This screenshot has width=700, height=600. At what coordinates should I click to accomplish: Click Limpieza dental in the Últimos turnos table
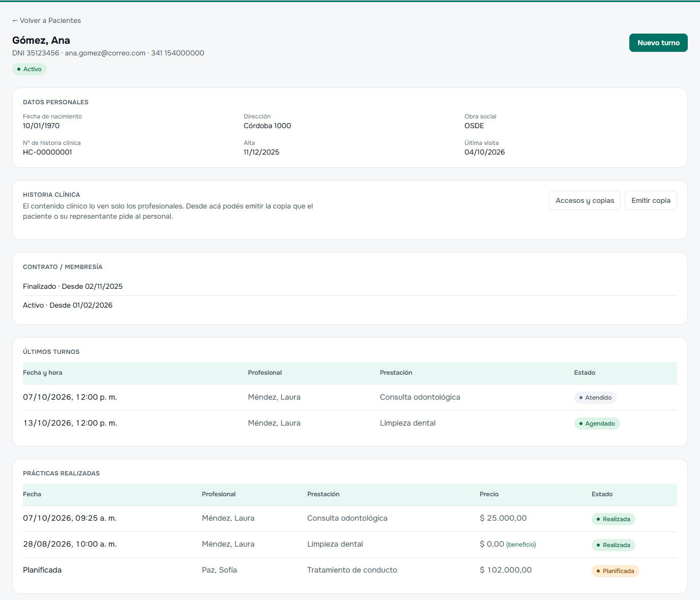(x=407, y=423)
